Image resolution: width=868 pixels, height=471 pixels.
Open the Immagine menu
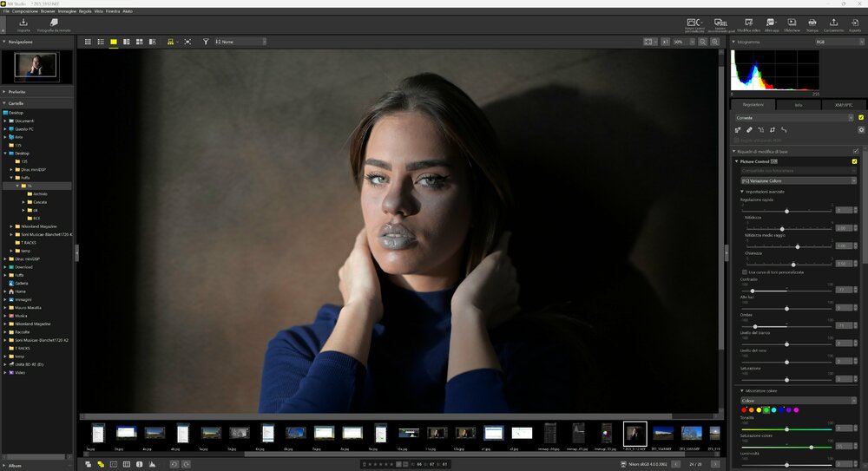(x=67, y=11)
